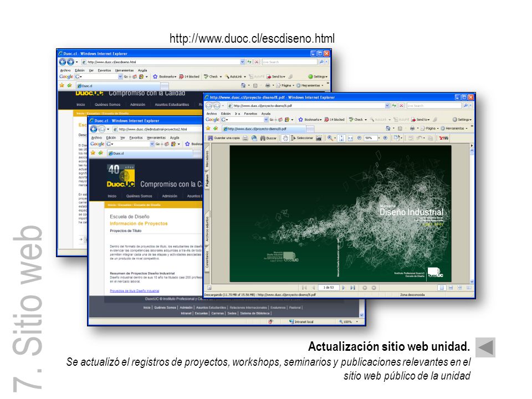The image size is (532, 399).
Task: Click Quiénes Somos in proyectos2 page navigation
Action: (139, 196)
